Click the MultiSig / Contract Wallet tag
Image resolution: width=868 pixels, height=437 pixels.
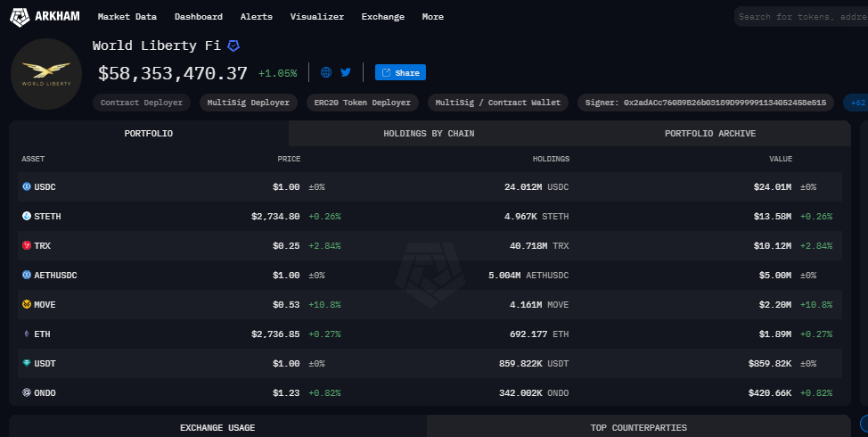point(498,103)
